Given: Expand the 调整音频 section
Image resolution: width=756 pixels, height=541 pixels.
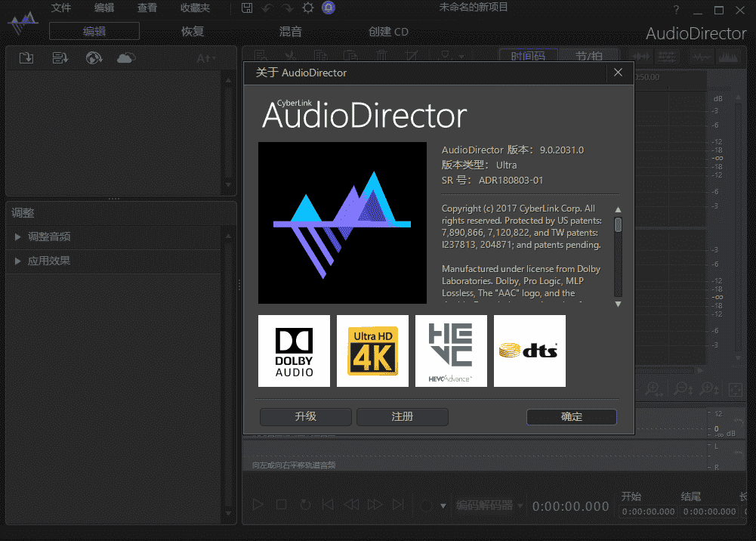Looking at the screenshot, I should pos(49,236).
